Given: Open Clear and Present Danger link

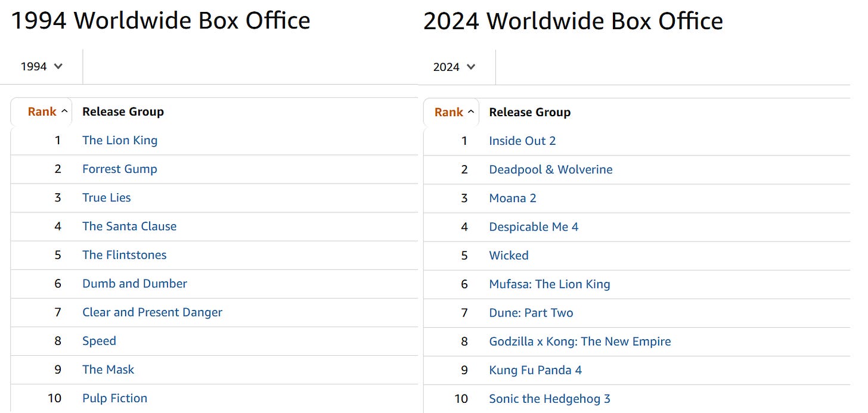Looking at the screenshot, I should [153, 312].
